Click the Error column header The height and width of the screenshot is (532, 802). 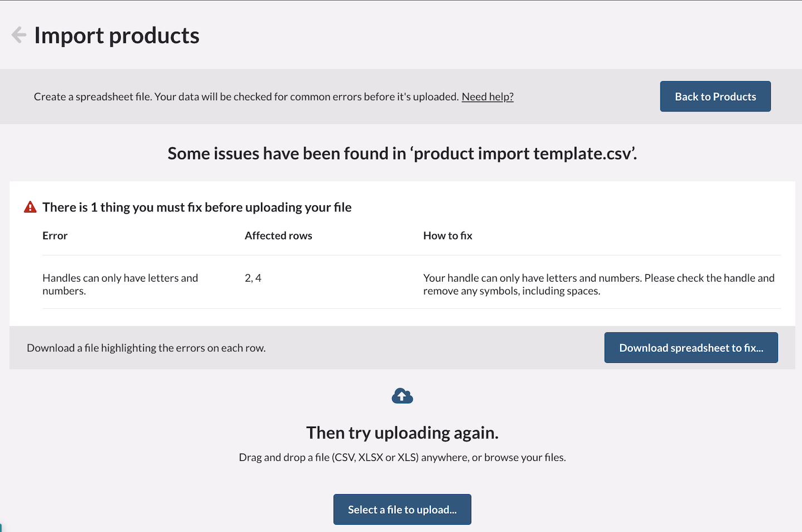click(55, 235)
